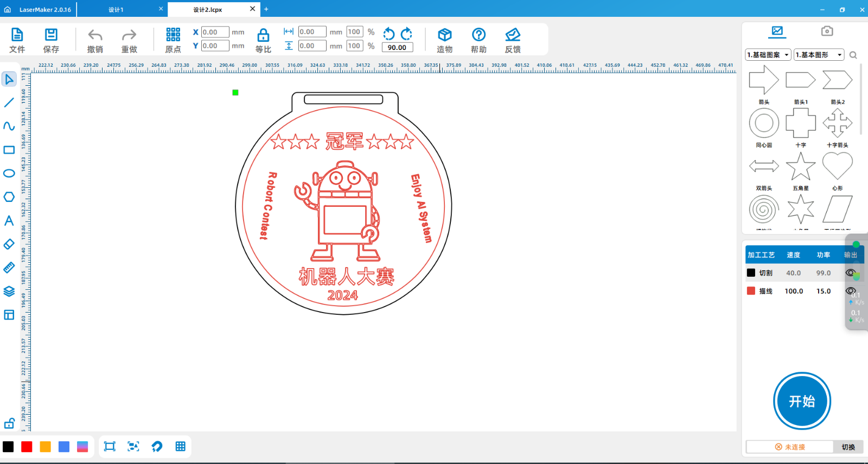Open the 造物 cube icon
Image resolution: width=868 pixels, height=464 pixels.
click(444, 35)
